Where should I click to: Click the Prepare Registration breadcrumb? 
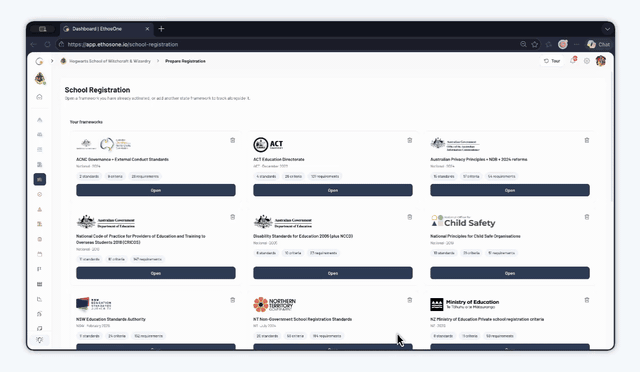185,61
